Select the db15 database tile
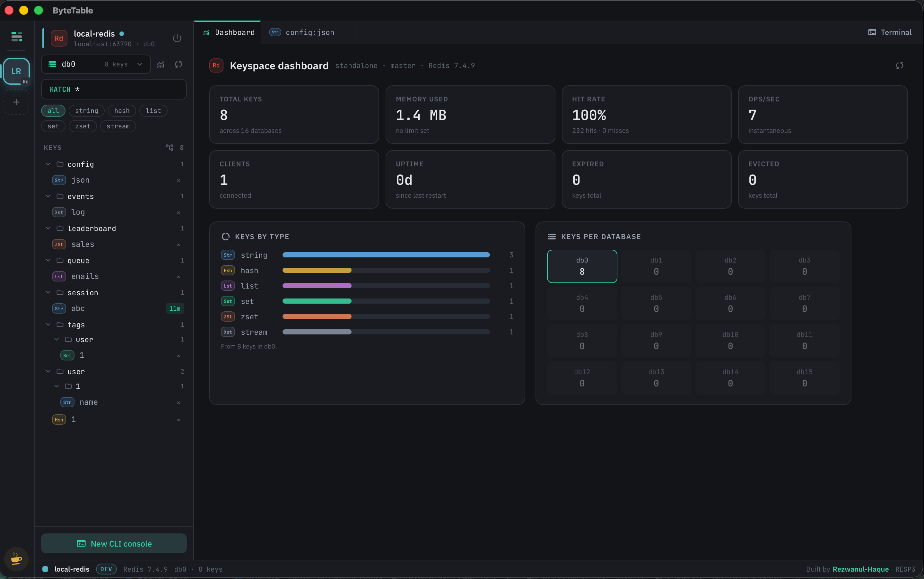 (805, 378)
